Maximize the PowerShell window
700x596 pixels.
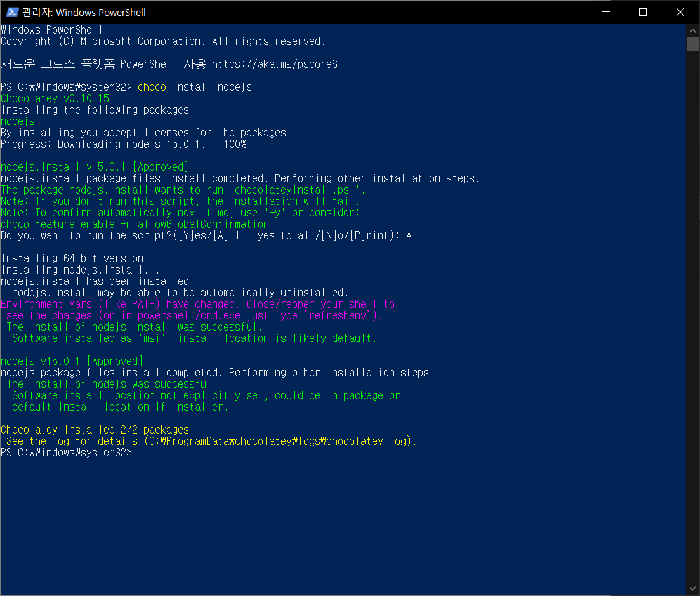pyautogui.click(x=643, y=12)
